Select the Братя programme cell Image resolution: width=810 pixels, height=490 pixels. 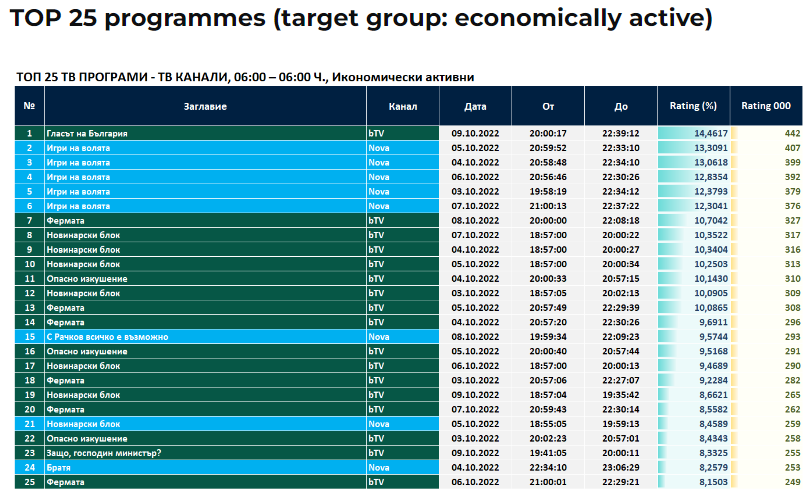pyautogui.click(x=62, y=467)
